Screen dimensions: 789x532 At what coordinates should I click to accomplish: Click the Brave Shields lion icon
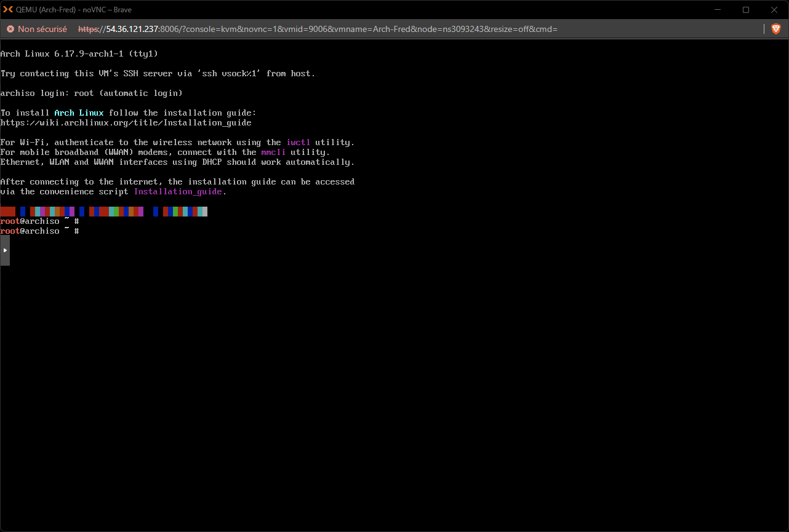(775, 29)
